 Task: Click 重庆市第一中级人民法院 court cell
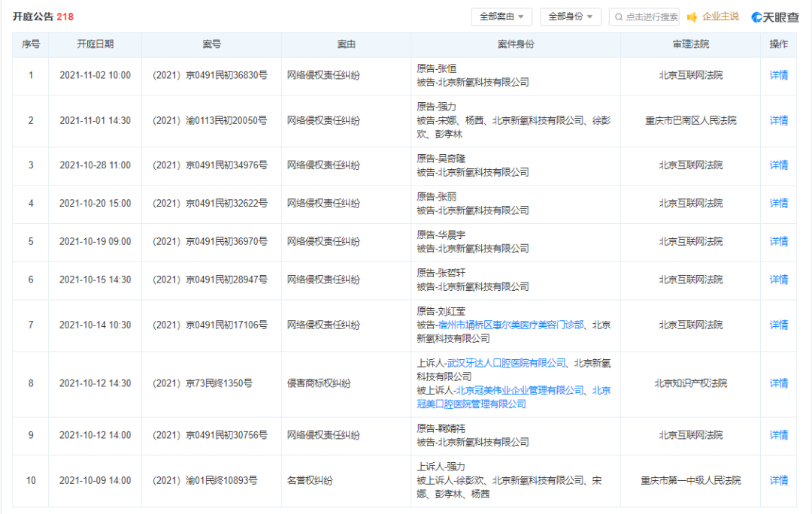point(690,480)
